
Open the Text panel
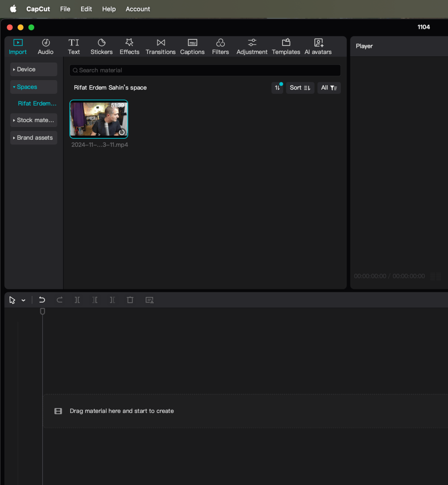[73, 47]
